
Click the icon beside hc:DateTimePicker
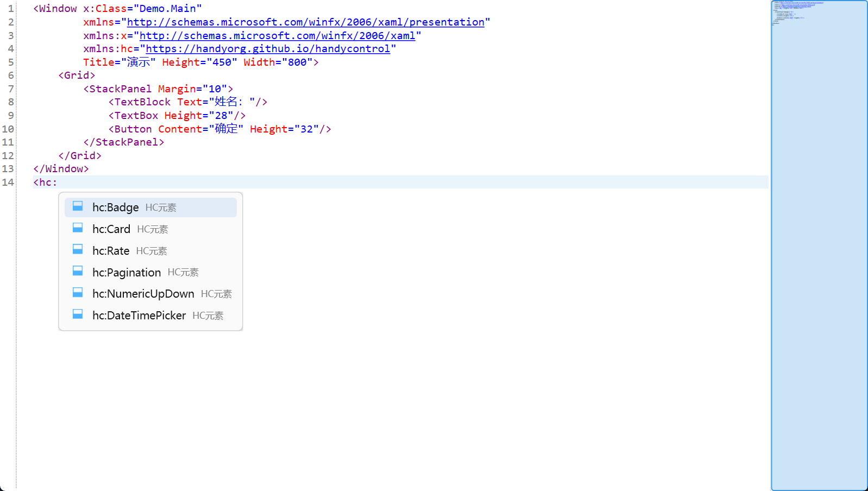pos(78,314)
